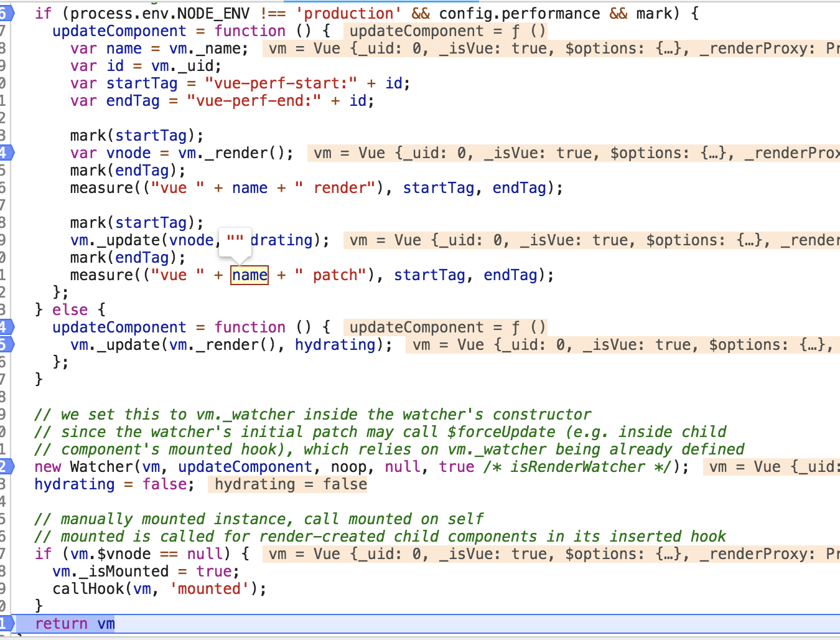
Task: Toggle breakpoint on the process.env.NODE_ENV if line
Action: coord(5,13)
